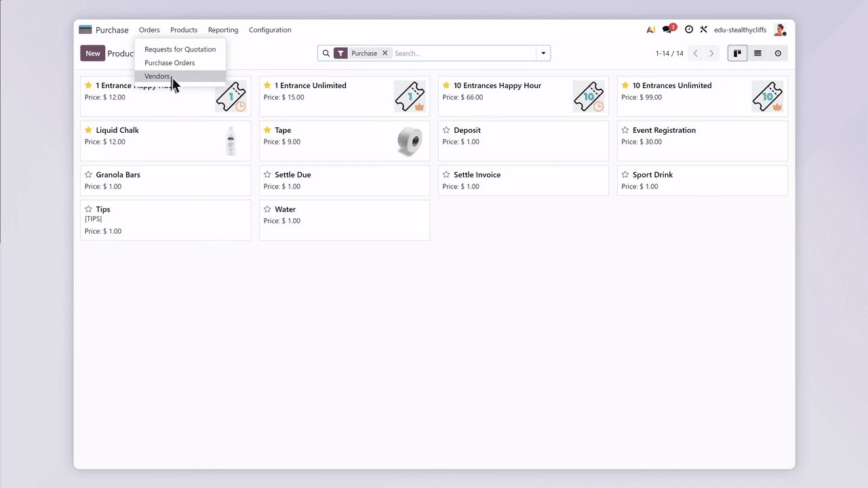Remove the Purchase filter tag
Screen dimensions: 868x488
click(x=384, y=54)
